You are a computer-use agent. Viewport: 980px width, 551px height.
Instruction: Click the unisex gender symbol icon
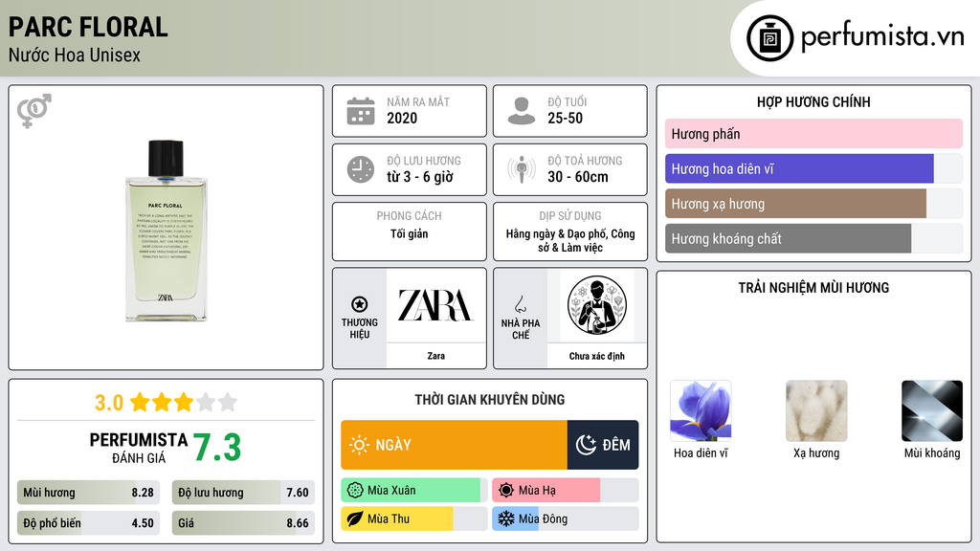34,111
